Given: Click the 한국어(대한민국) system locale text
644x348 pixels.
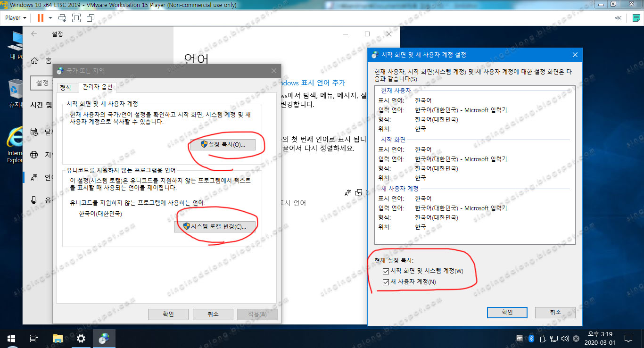Looking at the screenshot, I should 100,214.
